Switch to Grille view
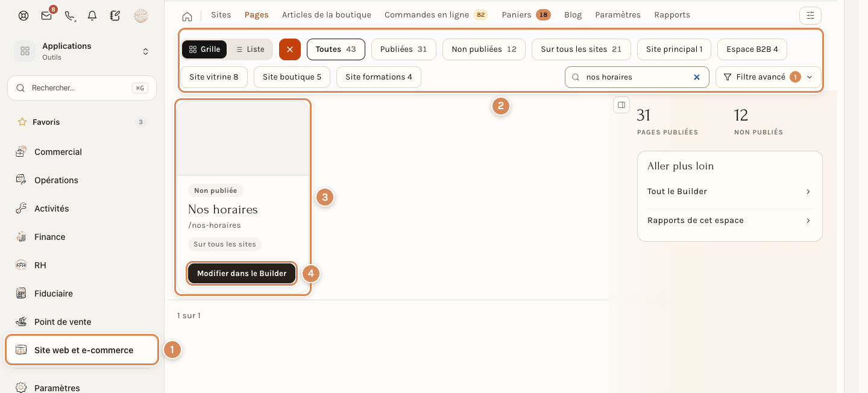The height and width of the screenshot is (393, 868). coord(204,49)
